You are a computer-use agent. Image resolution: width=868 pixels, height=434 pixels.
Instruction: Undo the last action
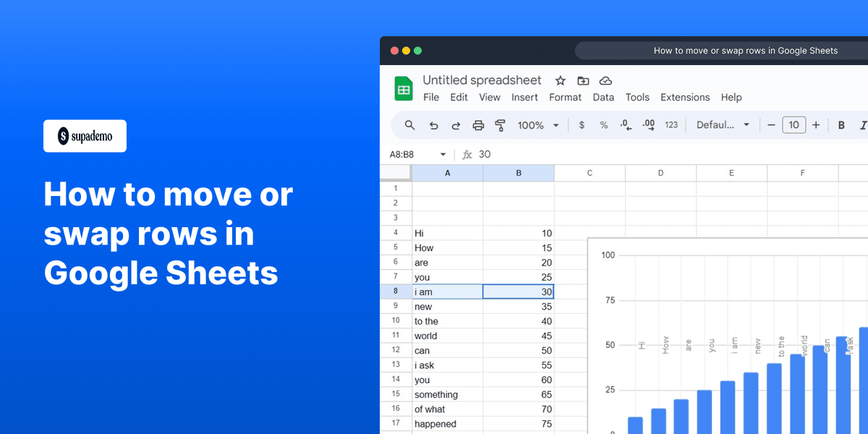pyautogui.click(x=433, y=124)
